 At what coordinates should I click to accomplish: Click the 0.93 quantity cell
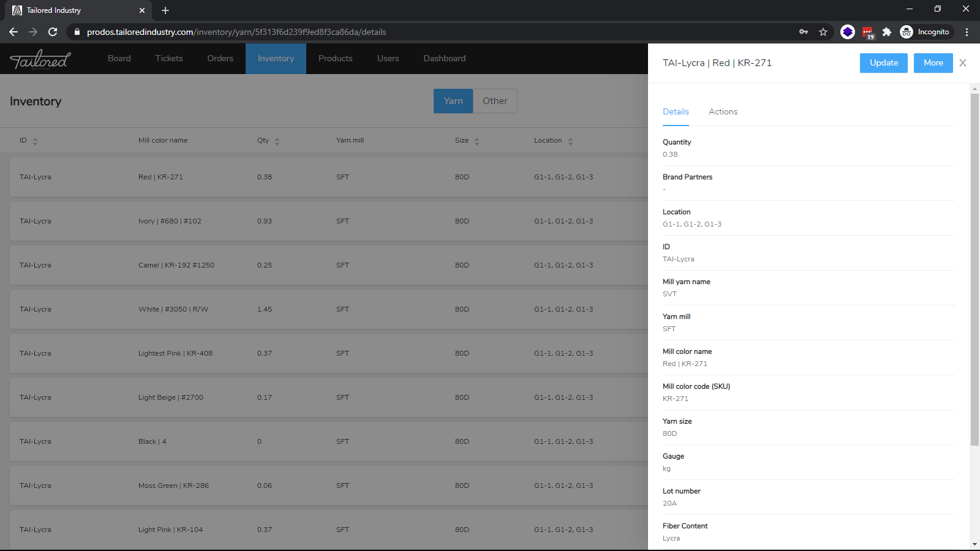point(265,221)
